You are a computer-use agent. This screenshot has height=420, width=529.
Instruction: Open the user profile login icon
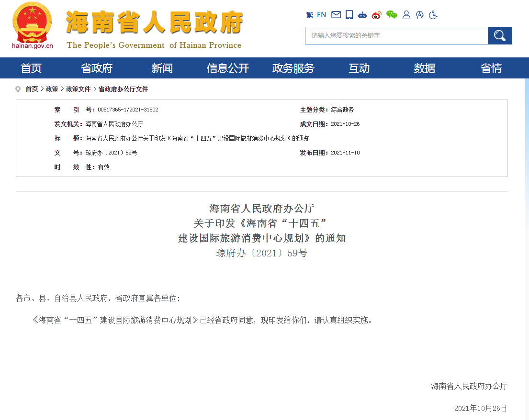(406, 15)
